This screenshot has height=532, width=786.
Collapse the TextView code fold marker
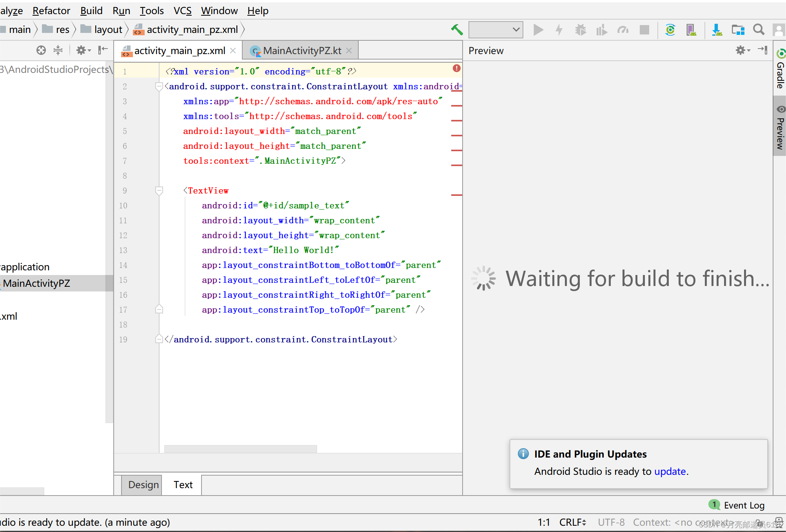159,191
